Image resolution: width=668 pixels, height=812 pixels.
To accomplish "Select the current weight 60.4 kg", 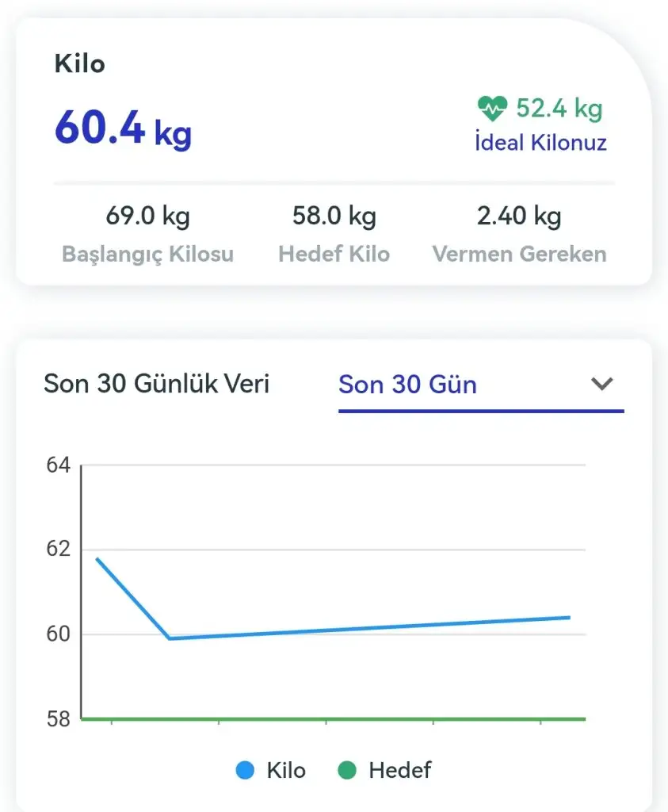I will tap(123, 128).
